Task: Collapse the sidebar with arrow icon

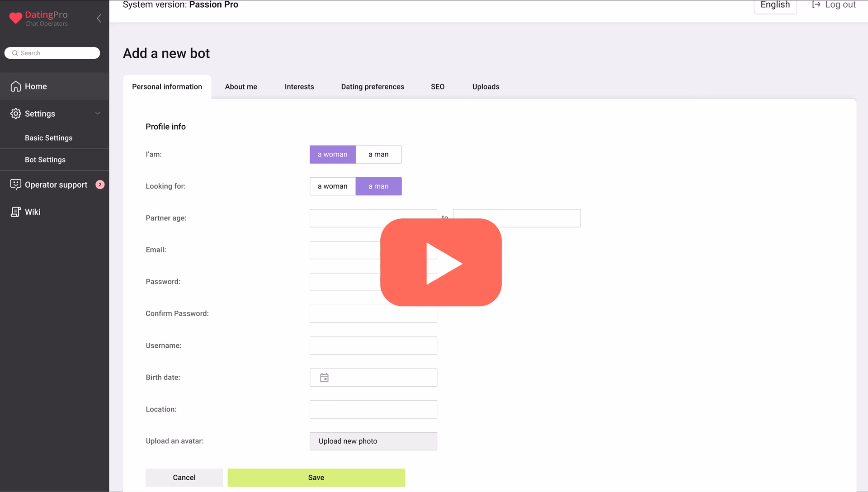Action: [x=99, y=19]
